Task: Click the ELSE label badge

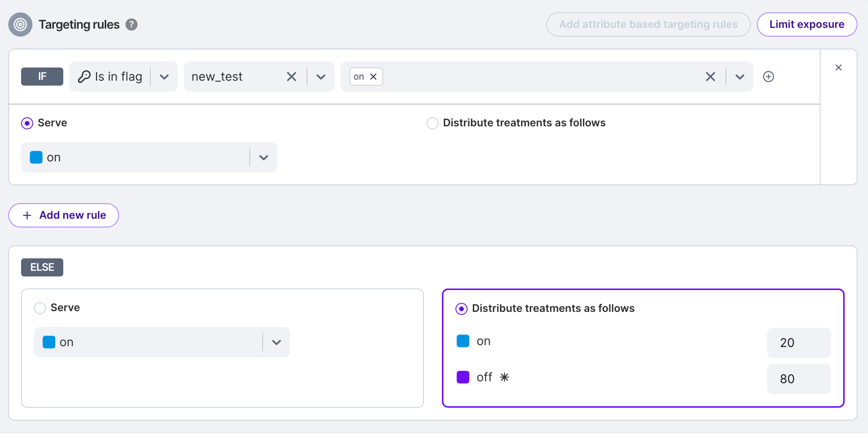Action: click(x=42, y=267)
